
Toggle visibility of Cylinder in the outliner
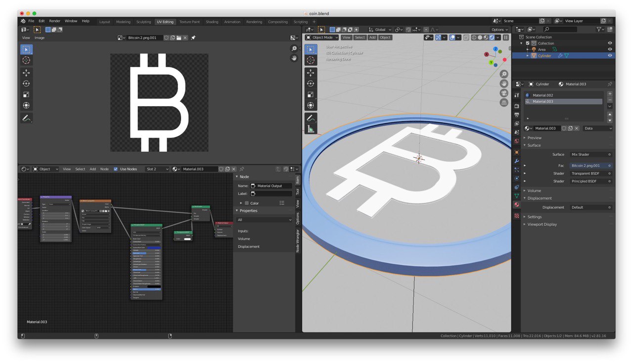coord(610,55)
